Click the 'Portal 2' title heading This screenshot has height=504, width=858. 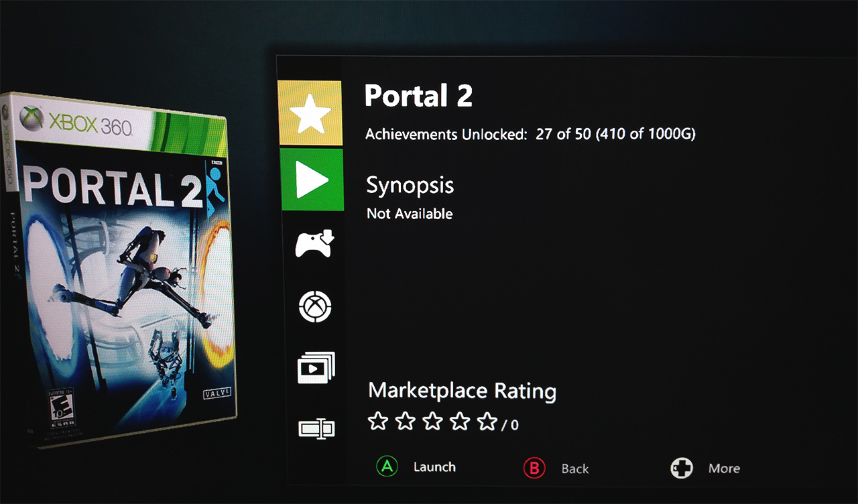[x=418, y=97]
